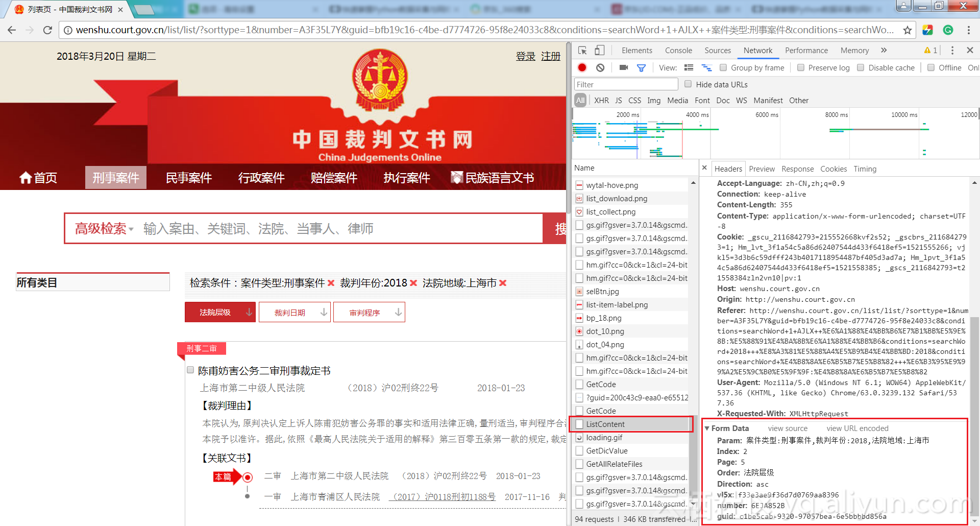Click the network Filter text box

pos(626,84)
